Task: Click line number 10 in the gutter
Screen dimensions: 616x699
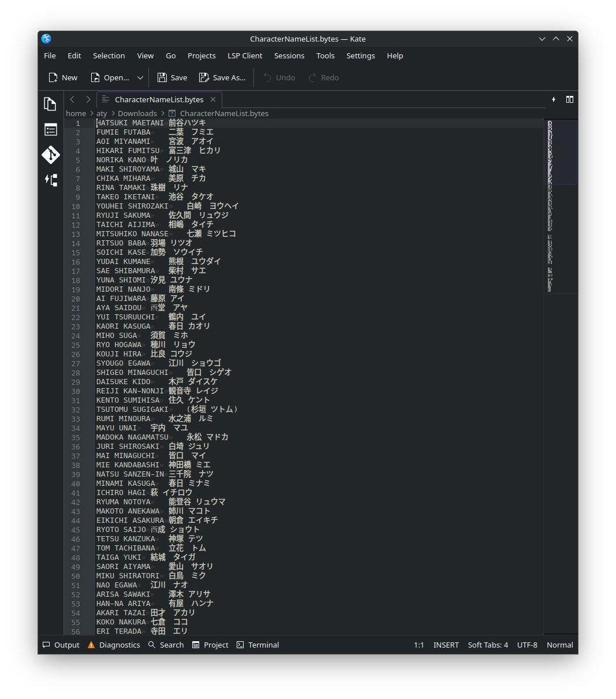Action: (x=76, y=206)
